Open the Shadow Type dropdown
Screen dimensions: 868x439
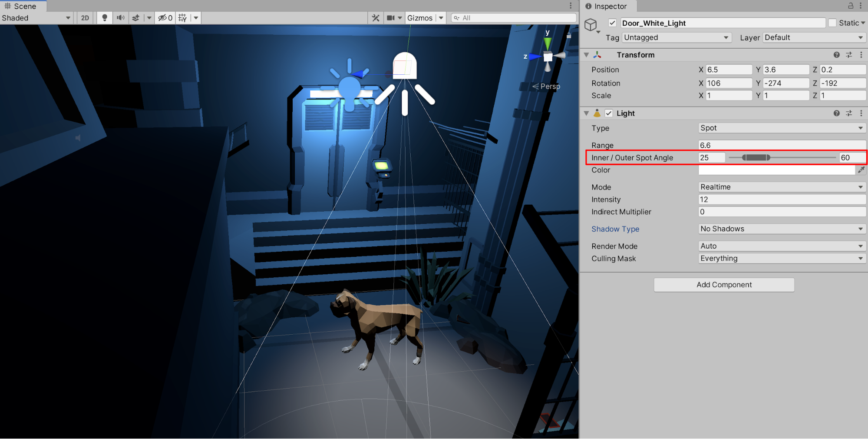(x=781, y=229)
